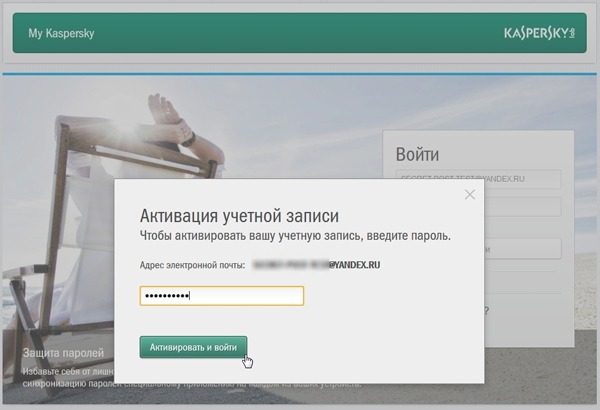Click the Kaspersky logo in header
This screenshot has height=410, width=600.
point(540,33)
